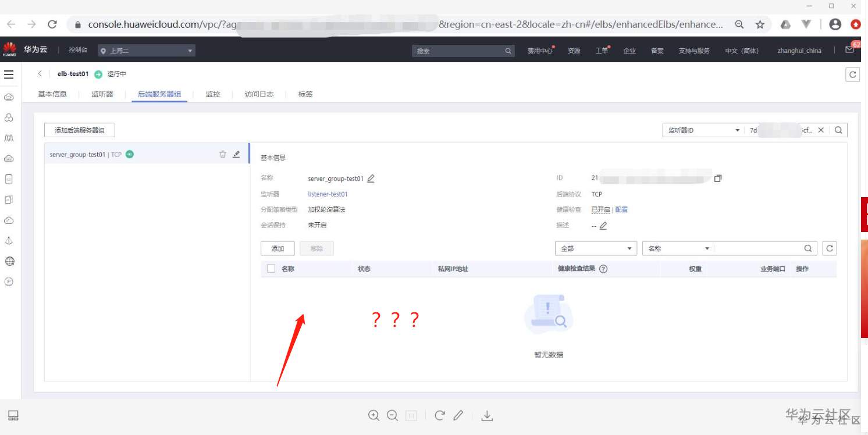Image resolution: width=868 pixels, height=435 pixels.
Task: Bookmark this page with the star icon
Action: 760,24
